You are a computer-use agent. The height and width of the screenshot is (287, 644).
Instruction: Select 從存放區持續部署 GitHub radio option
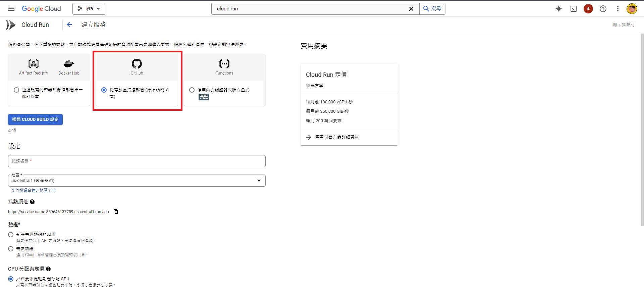pos(104,90)
